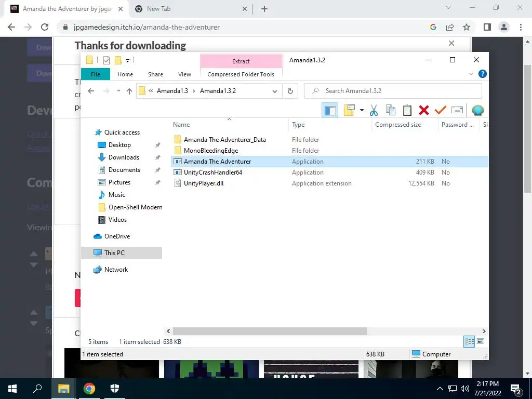
Task: Open Classic Shell settings seashell icon
Action: (x=478, y=110)
